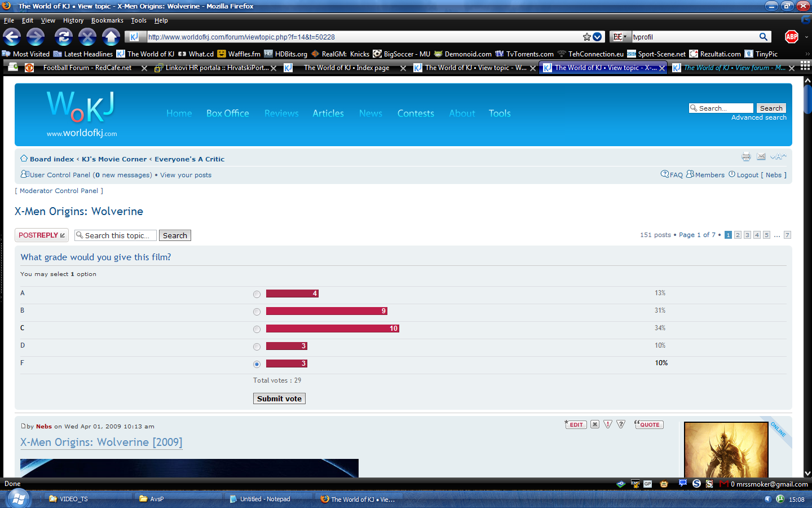Click the e-mail friend envelope icon

761,156
